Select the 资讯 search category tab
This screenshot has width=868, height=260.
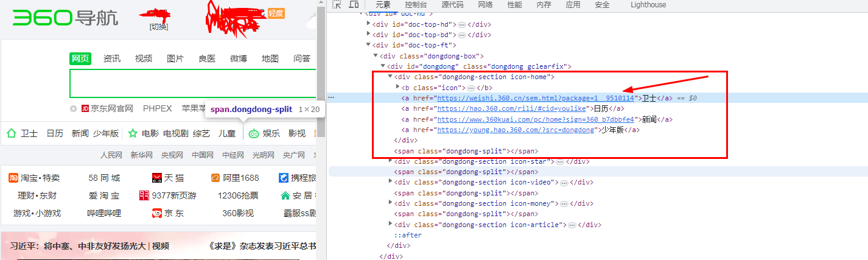112,58
